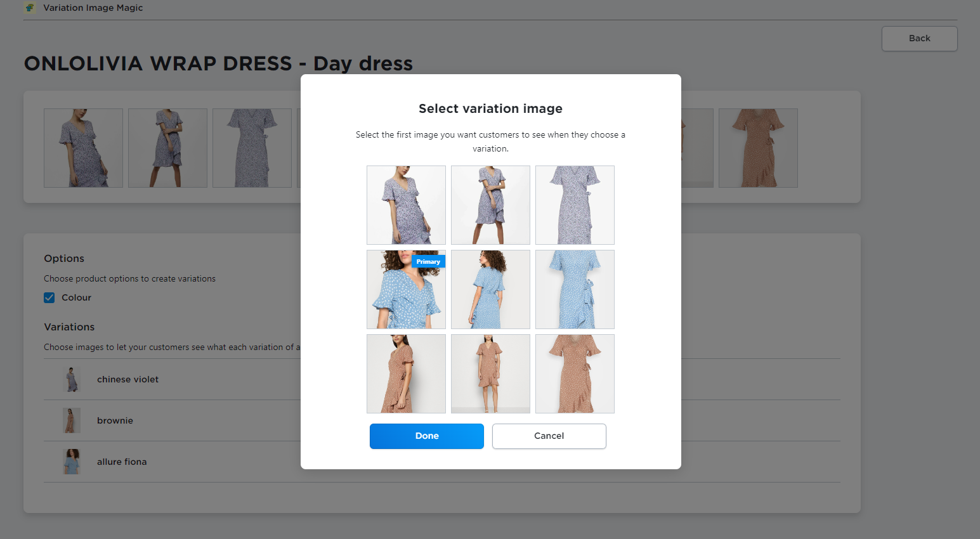This screenshot has height=539, width=980.
Task: Select the brown dress full-body model image in dialog
Action: tap(490, 373)
